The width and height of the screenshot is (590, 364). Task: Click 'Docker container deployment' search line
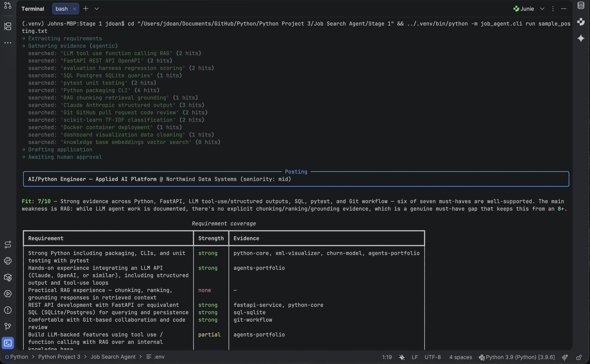pyautogui.click(x=105, y=127)
